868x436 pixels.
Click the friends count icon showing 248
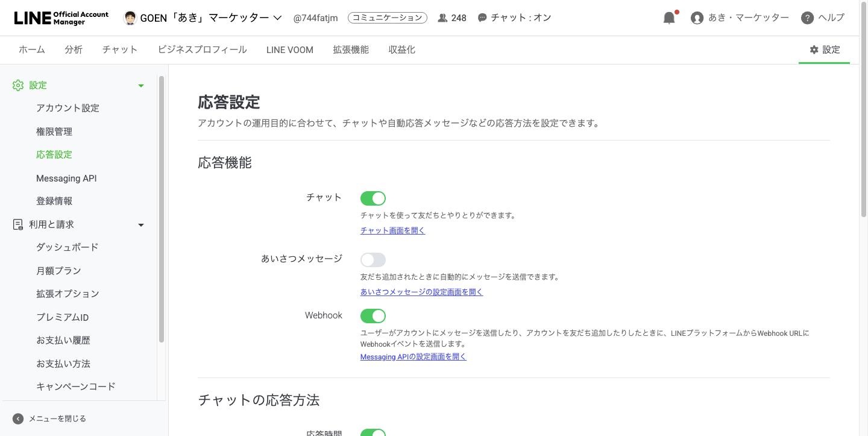coord(442,18)
